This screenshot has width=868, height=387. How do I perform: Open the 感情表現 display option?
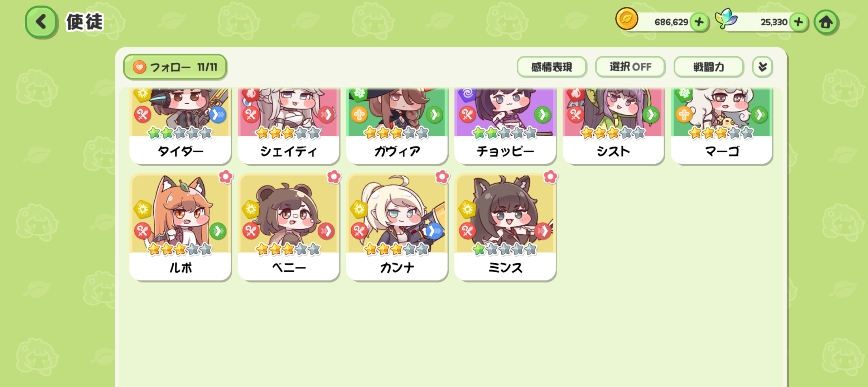(x=551, y=67)
